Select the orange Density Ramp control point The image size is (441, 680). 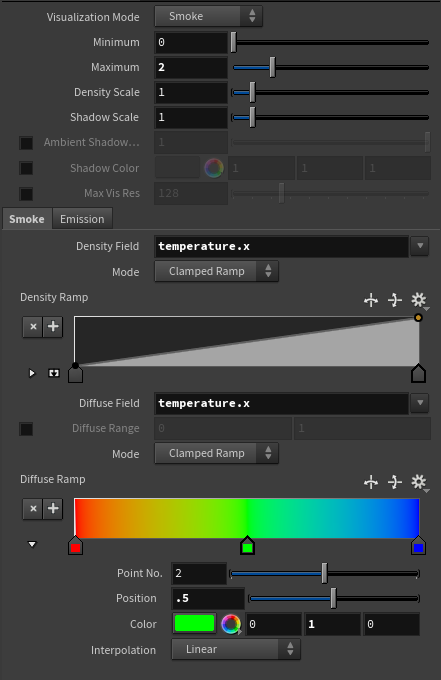tap(418, 317)
